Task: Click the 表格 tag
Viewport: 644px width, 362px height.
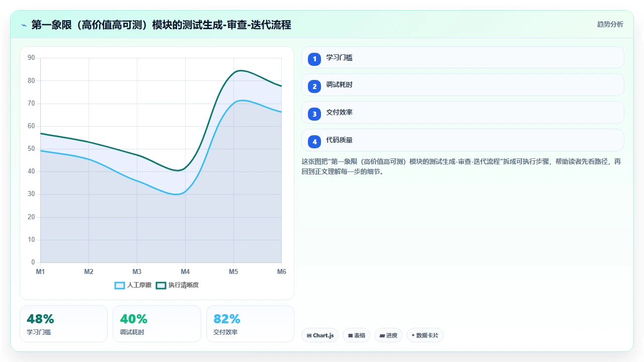Action: coord(356,335)
